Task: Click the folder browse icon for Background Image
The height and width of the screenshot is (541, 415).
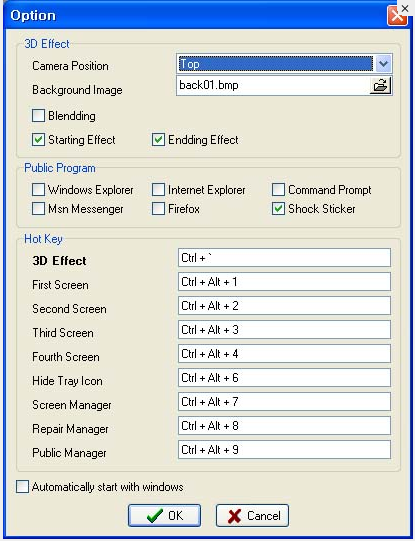Action: coord(381,85)
